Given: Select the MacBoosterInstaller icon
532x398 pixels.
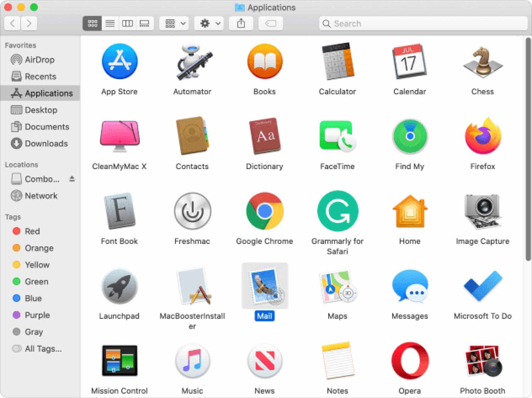Looking at the screenshot, I should coord(194,286).
